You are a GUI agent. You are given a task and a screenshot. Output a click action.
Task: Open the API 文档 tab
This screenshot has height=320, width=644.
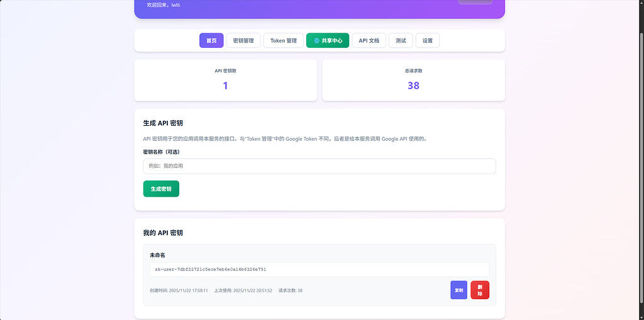369,41
